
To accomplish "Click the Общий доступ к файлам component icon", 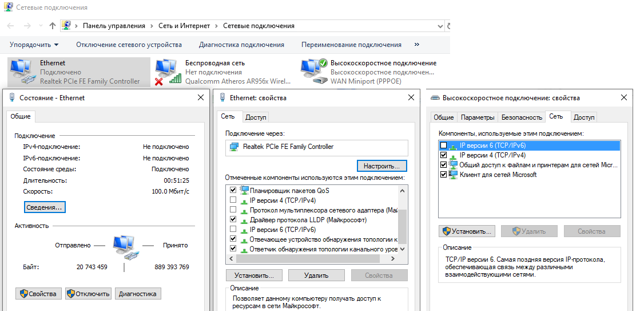I will point(454,165).
